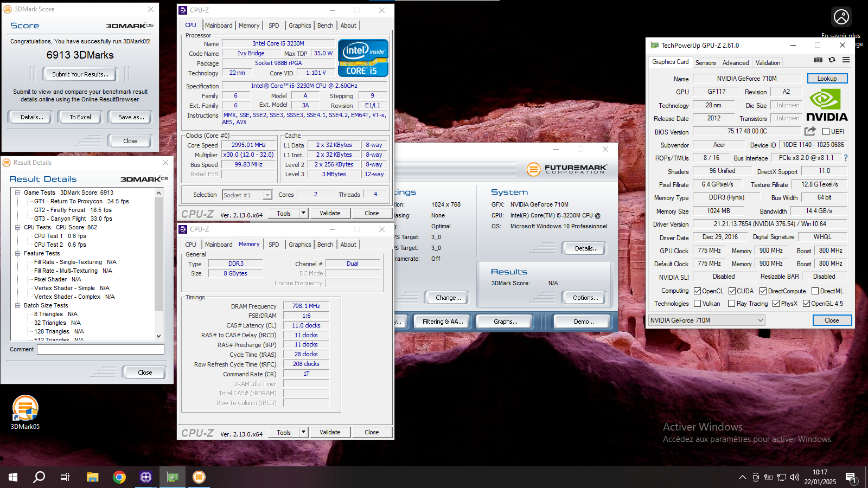Viewport: 868px width, 488px height.
Task: Click the Change button in 3DMark05 settings
Action: point(448,298)
